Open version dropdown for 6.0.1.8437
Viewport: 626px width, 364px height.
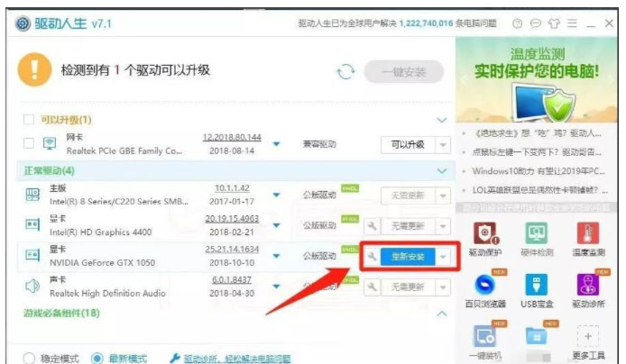[276, 287]
